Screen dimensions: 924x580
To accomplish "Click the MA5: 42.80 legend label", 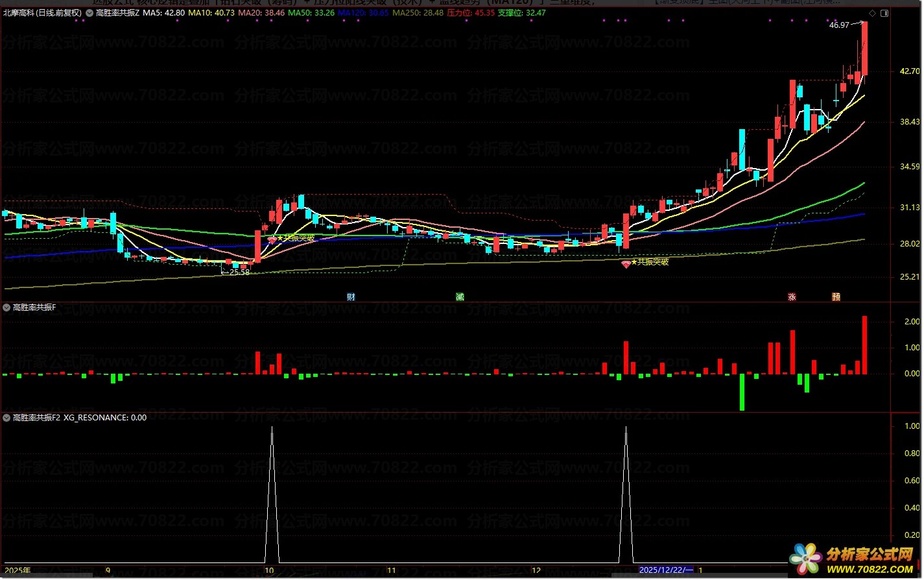I will [x=163, y=13].
